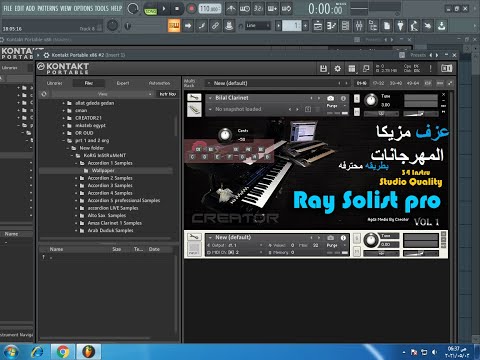The width and height of the screenshot is (480, 360).
Task: Toggle Kontakt minimized view icon
Action: click(x=366, y=69)
